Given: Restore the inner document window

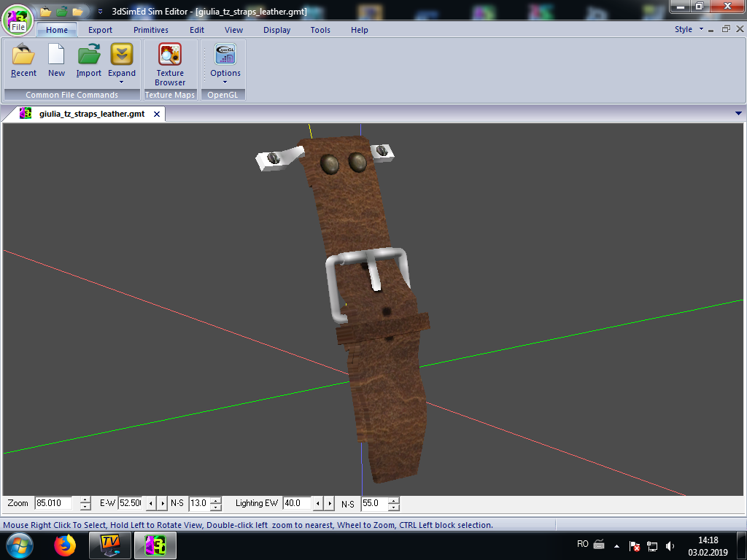Looking at the screenshot, I should click(x=726, y=29).
